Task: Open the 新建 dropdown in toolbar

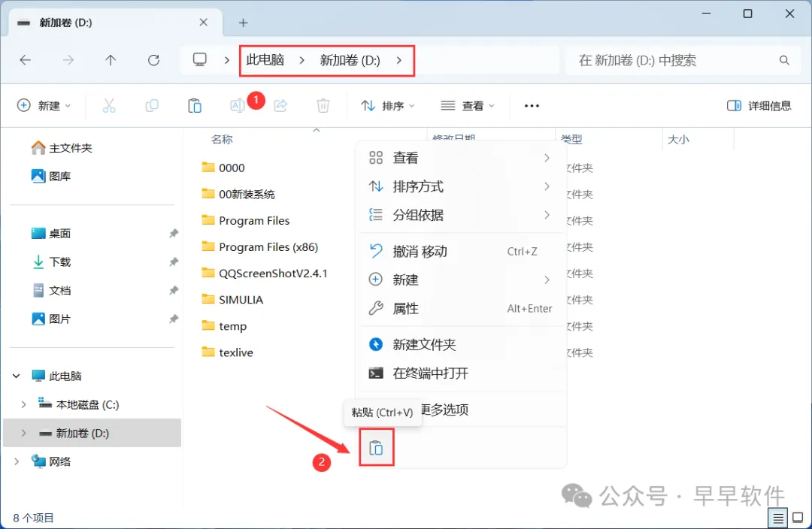Action: point(44,106)
